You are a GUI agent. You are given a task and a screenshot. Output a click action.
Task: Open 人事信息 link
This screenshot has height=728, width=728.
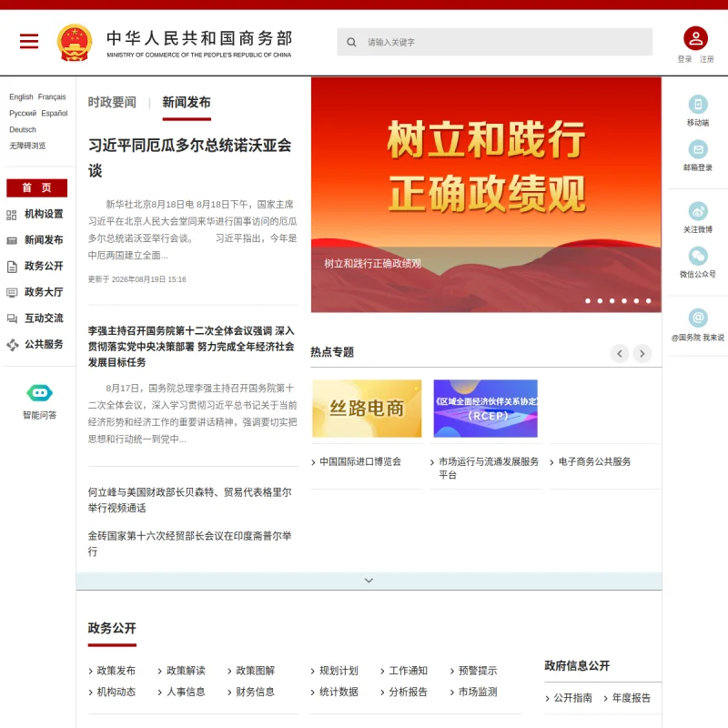pyautogui.click(x=186, y=692)
